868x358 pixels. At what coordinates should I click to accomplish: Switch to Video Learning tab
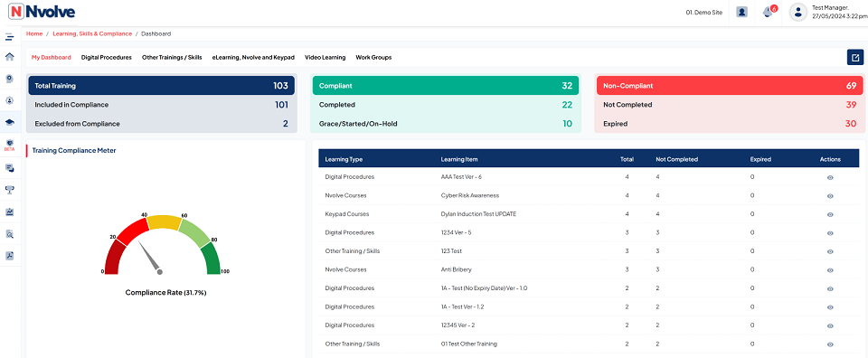point(325,57)
